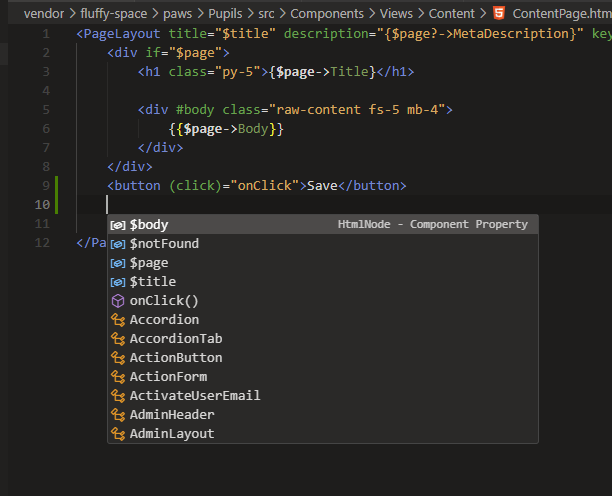Click the class icon beside AdminHeader

tap(118, 415)
